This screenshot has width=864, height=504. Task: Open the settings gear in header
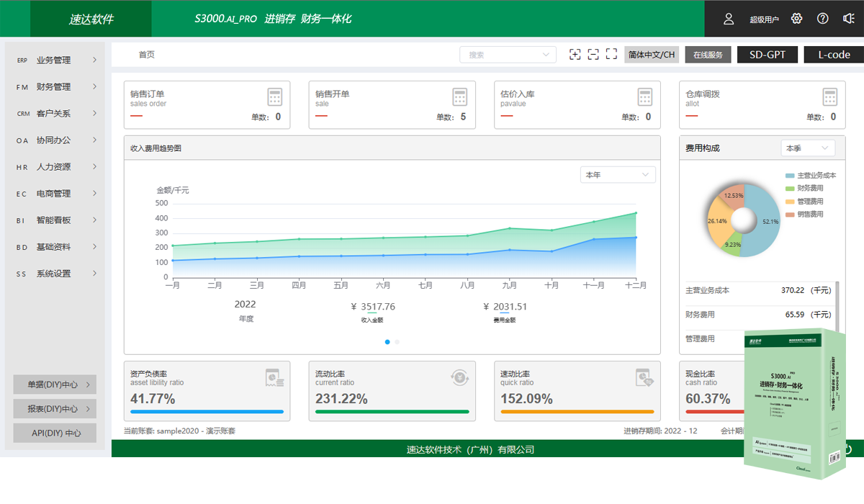point(796,19)
